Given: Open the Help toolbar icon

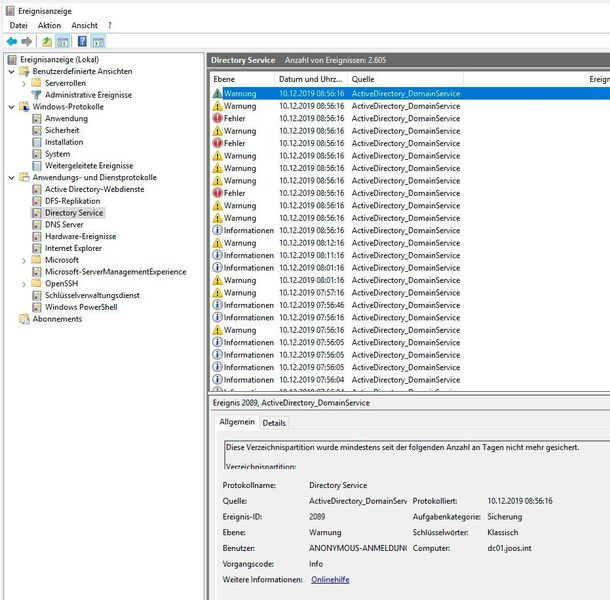Looking at the screenshot, I should (82, 41).
